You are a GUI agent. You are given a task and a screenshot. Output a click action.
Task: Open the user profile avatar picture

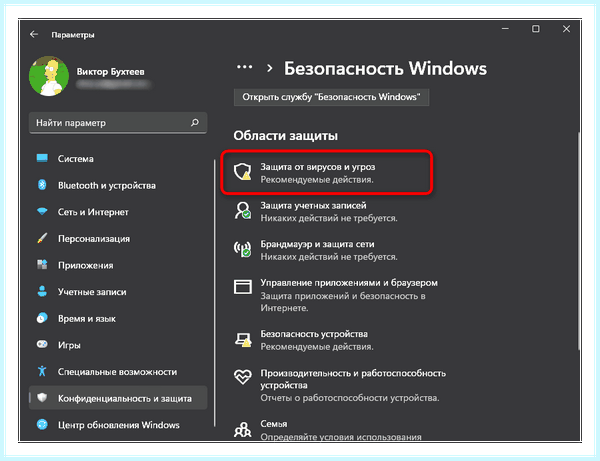pyautogui.click(x=49, y=76)
